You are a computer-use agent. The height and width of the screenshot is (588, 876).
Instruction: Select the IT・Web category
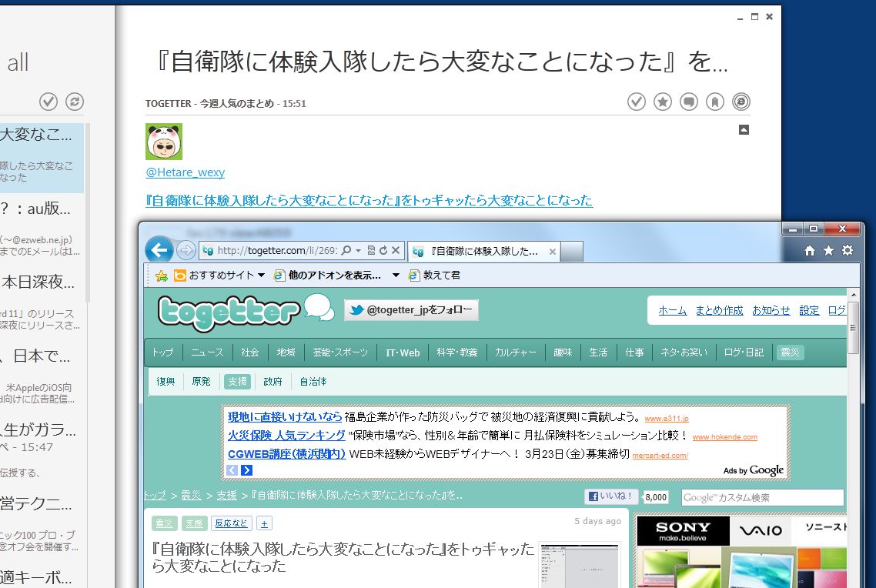403,352
